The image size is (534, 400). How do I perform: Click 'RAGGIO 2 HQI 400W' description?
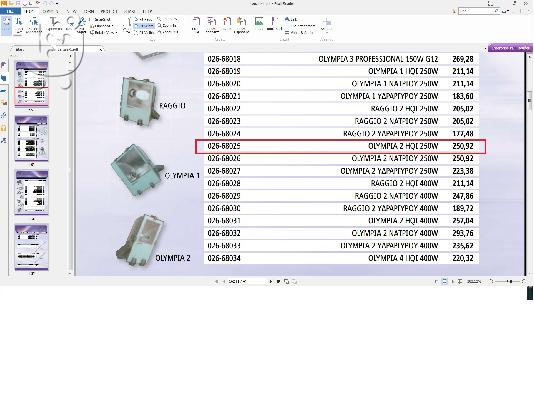(405, 183)
